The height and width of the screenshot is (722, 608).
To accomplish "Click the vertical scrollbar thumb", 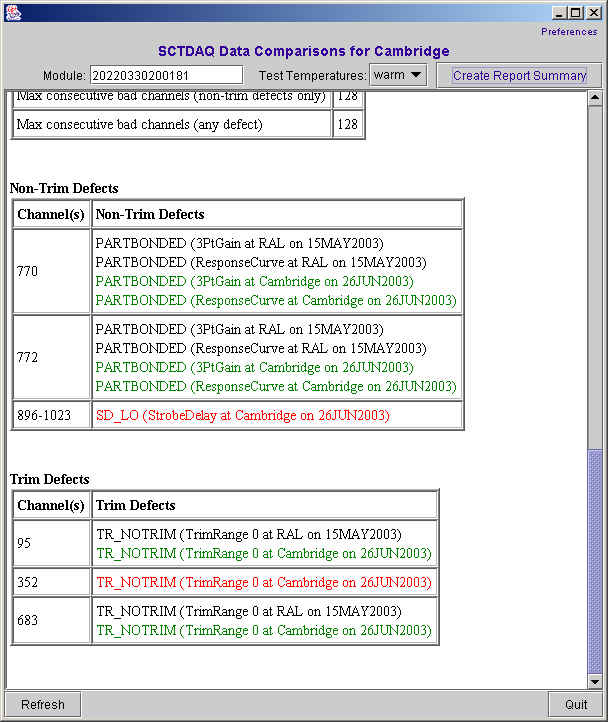I will pos(595,561).
